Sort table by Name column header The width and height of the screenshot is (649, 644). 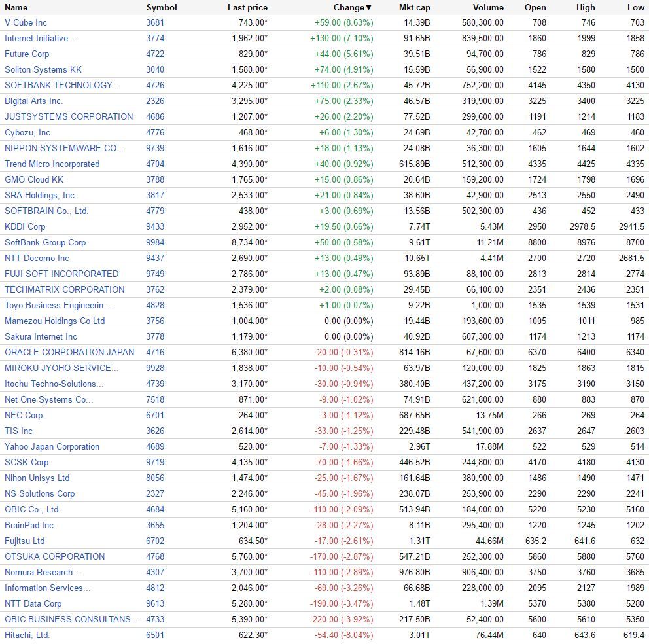[x=16, y=7]
